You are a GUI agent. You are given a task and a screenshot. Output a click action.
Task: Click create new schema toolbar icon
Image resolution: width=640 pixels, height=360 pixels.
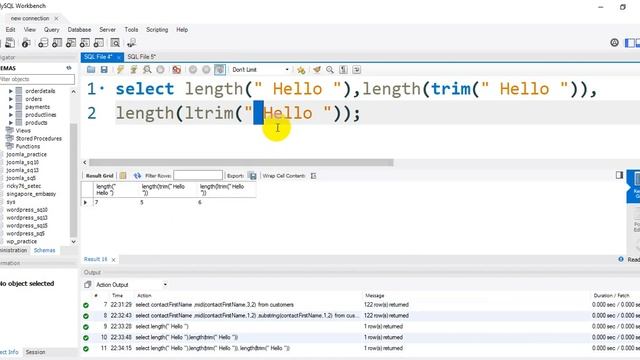pos(43,43)
